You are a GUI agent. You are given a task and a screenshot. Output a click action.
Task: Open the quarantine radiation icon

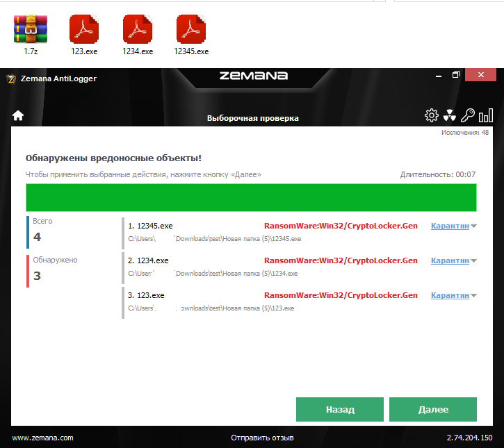pyautogui.click(x=449, y=115)
